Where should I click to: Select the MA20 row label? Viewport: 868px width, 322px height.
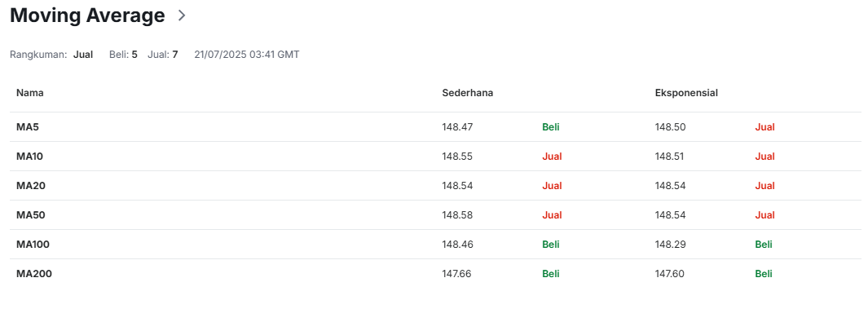pyautogui.click(x=30, y=185)
